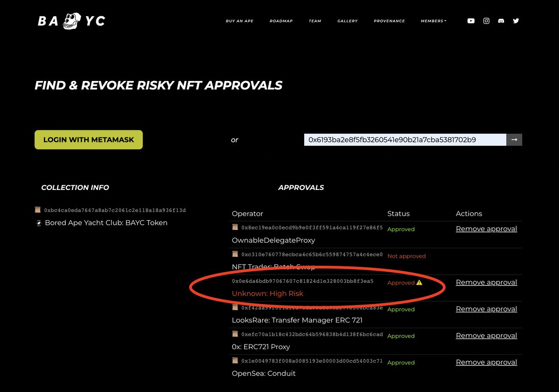The image size is (559, 392).
Task: Click contract icon next to 0x8ec19ea0 operator
Action: tap(235, 228)
